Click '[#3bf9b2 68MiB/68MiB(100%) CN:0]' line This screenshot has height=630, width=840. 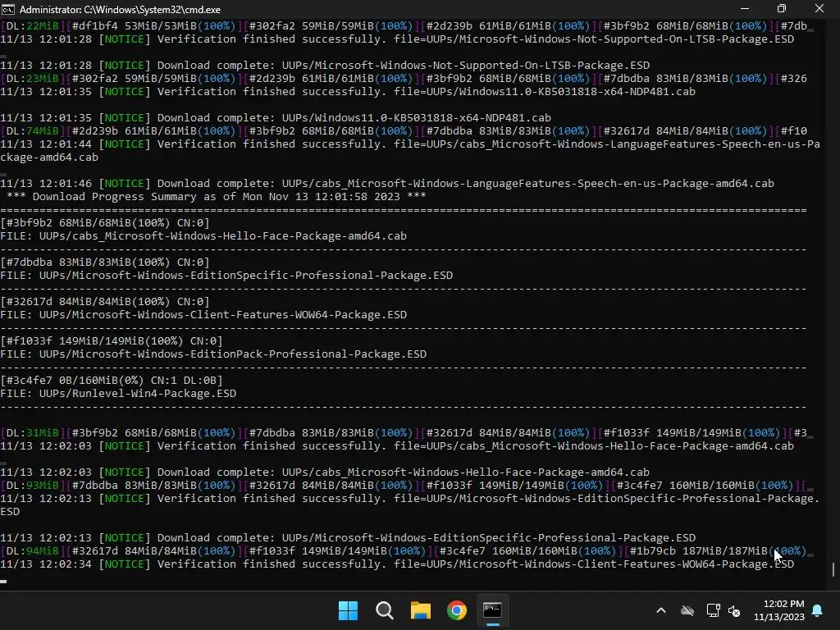(105, 223)
